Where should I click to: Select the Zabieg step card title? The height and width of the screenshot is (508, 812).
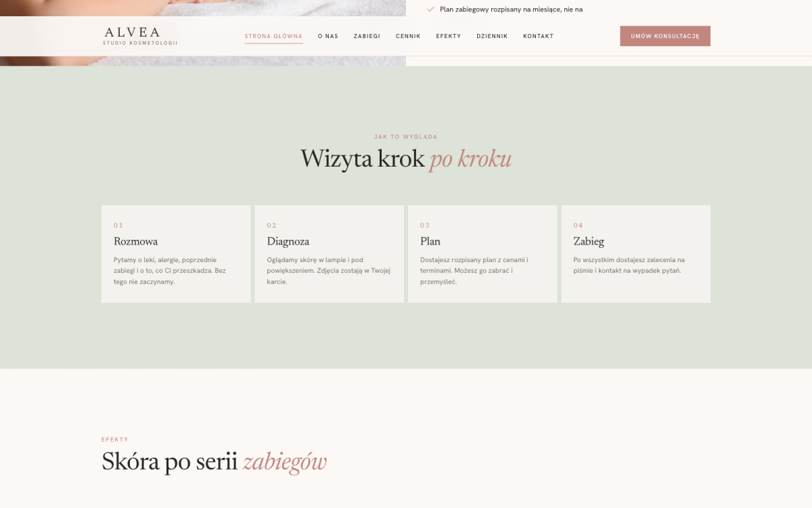tap(589, 241)
